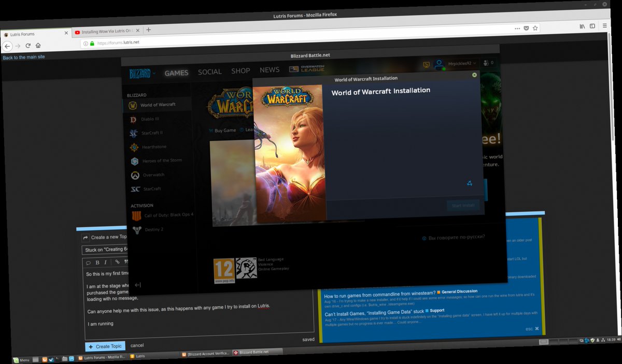622x364 pixels.
Task: Open Blizzard Account Verification taskbar entry
Action: [x=205, y=354]
